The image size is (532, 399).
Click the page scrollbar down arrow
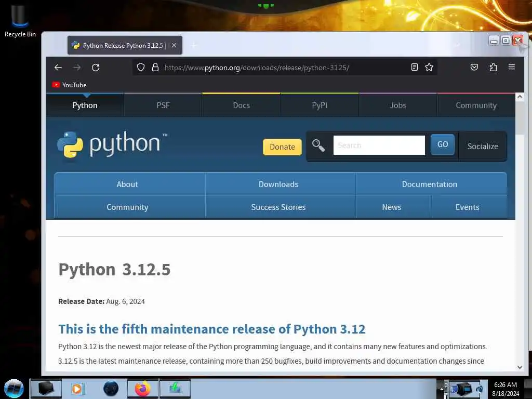(520, 367)
